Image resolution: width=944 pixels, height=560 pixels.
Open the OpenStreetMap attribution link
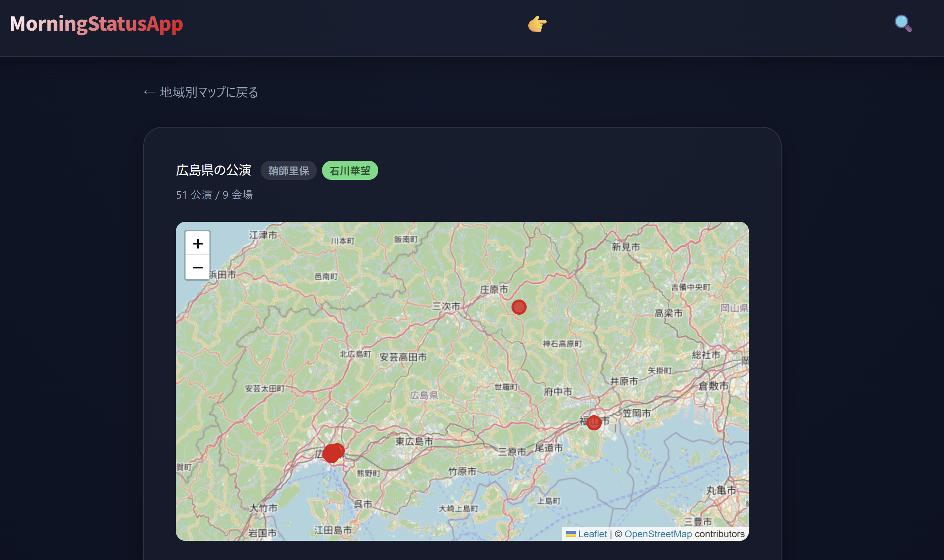pos(658,534)
